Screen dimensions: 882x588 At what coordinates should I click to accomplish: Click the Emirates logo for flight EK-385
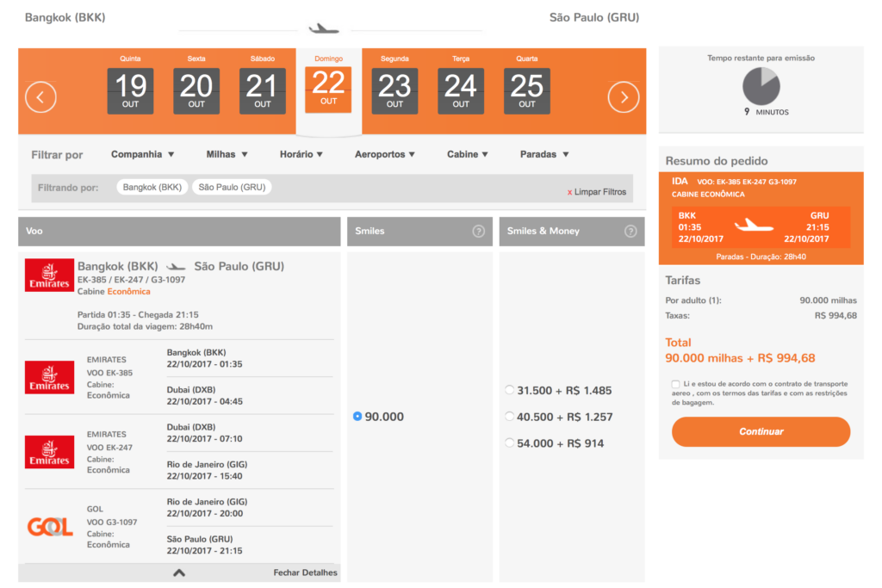pos(49,377)
